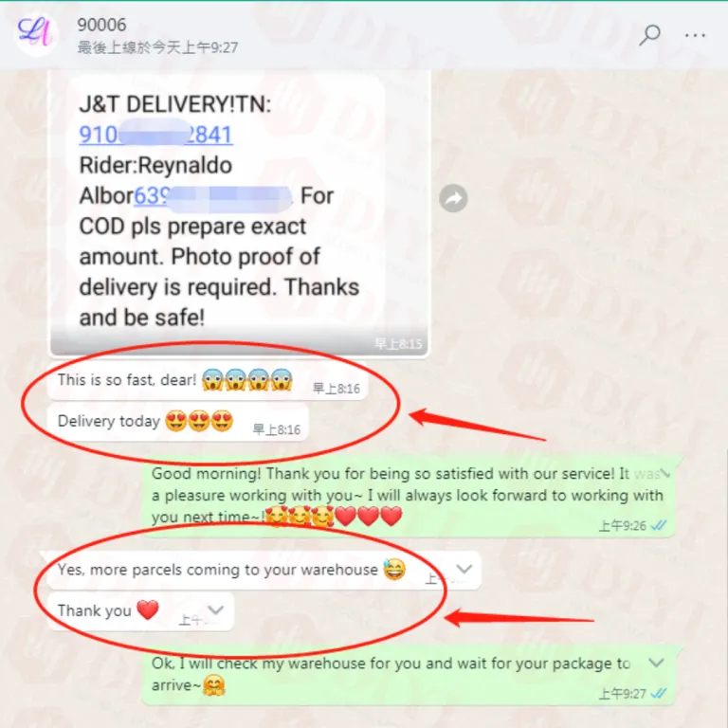Open chevron on Good morning message bubble

[664, 473]
